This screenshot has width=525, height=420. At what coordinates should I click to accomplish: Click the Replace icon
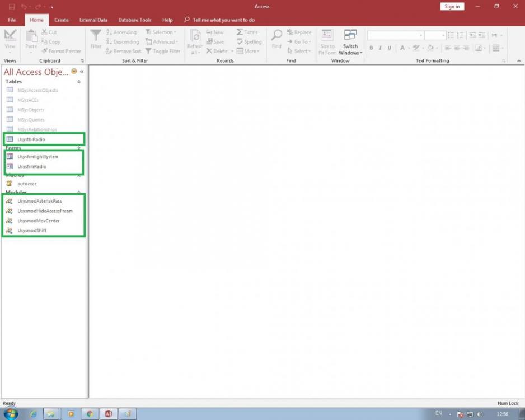[289, 32]
